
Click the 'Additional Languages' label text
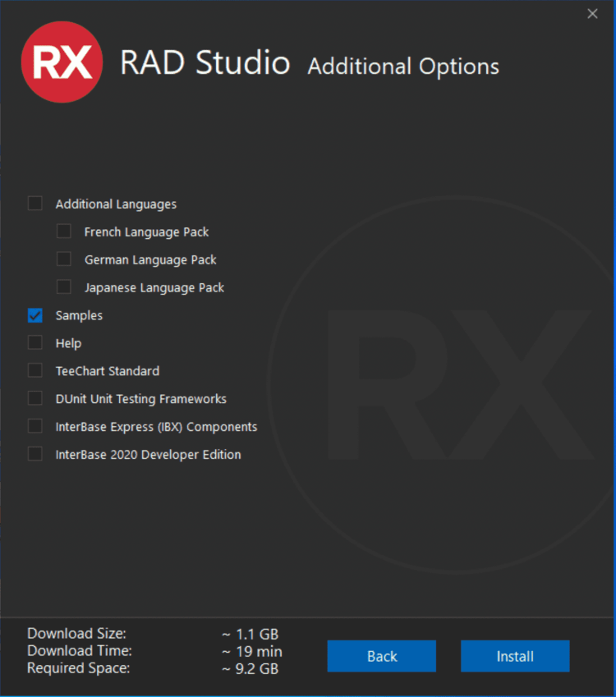tap(116, 204)
